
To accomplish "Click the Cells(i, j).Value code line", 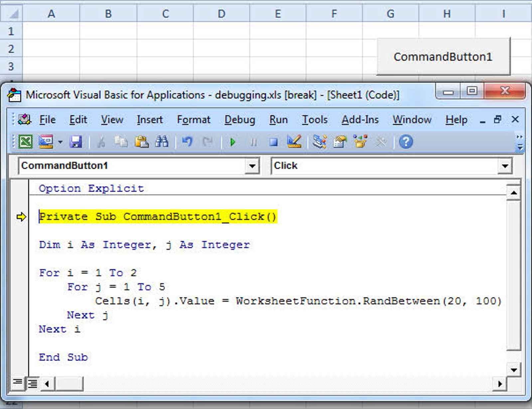I will tap(298, 301).
